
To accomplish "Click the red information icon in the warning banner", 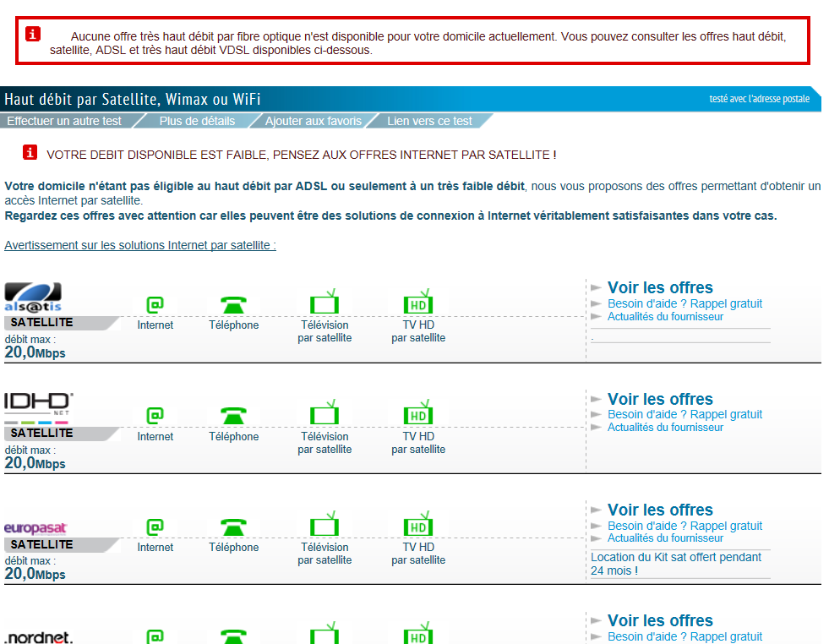I will coord(32,34).
